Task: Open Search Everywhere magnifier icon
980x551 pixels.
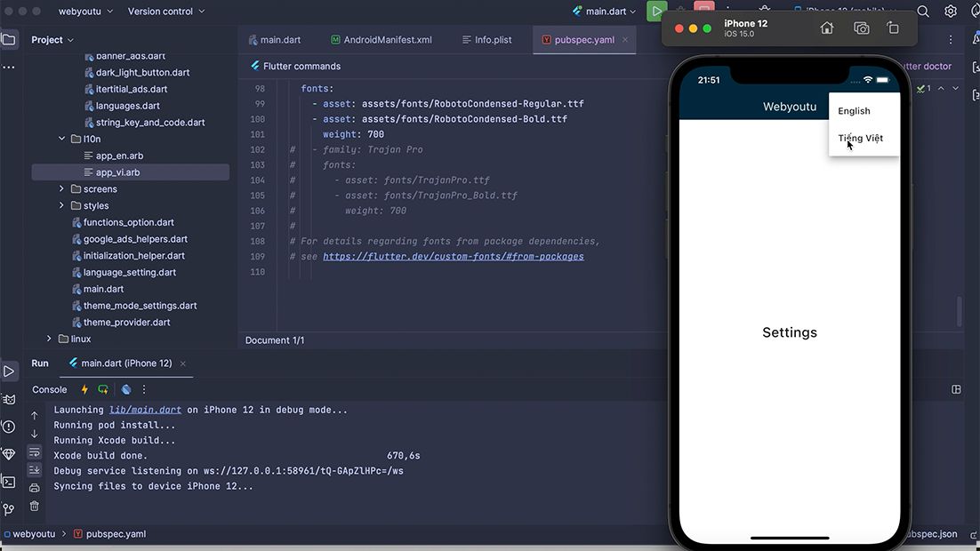Action: 922,12
